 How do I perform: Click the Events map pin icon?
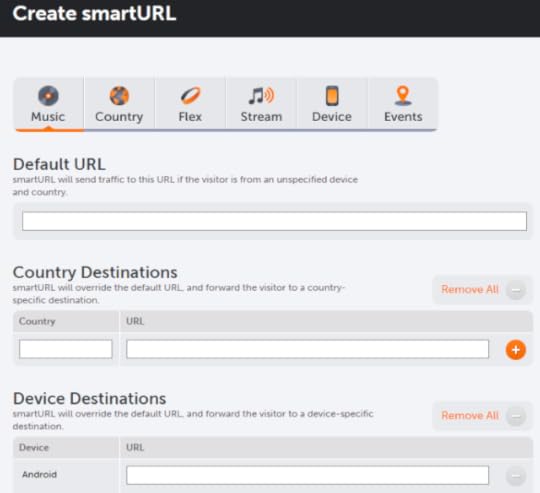pos(403,95)
